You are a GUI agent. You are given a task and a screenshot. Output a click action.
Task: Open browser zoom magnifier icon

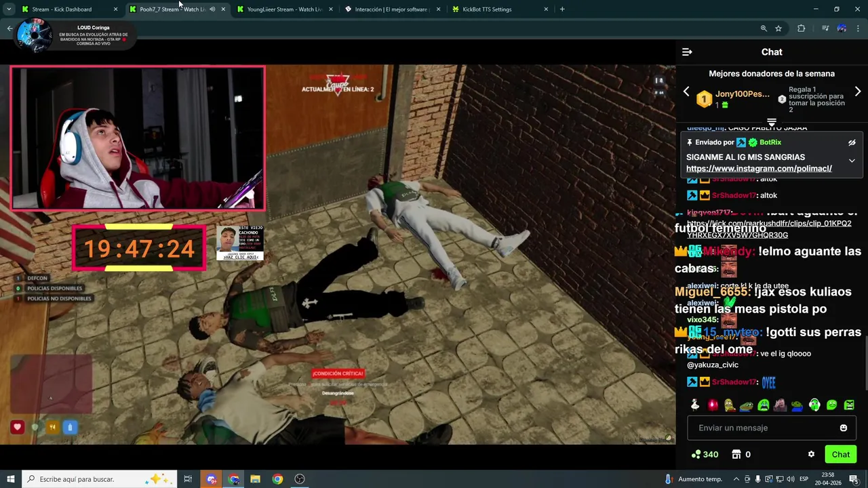pyautogui.click(x=764, y=28)
